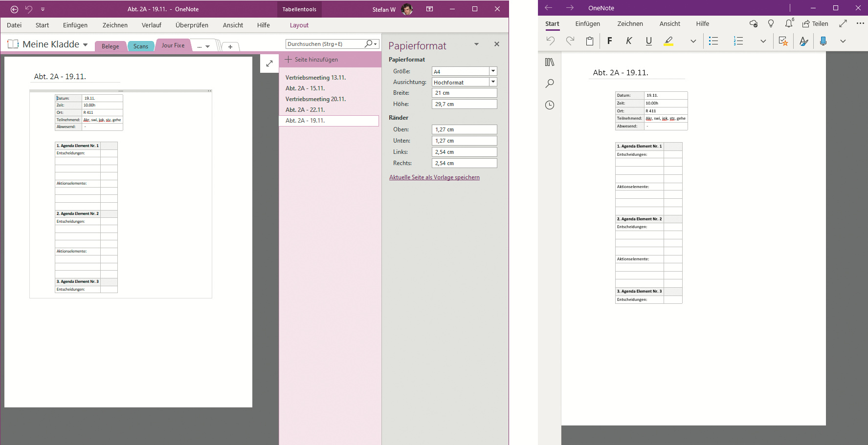Click Seite hinzufügen to add page
Viewport: 868px width, 445px height.
pos(316,60)
